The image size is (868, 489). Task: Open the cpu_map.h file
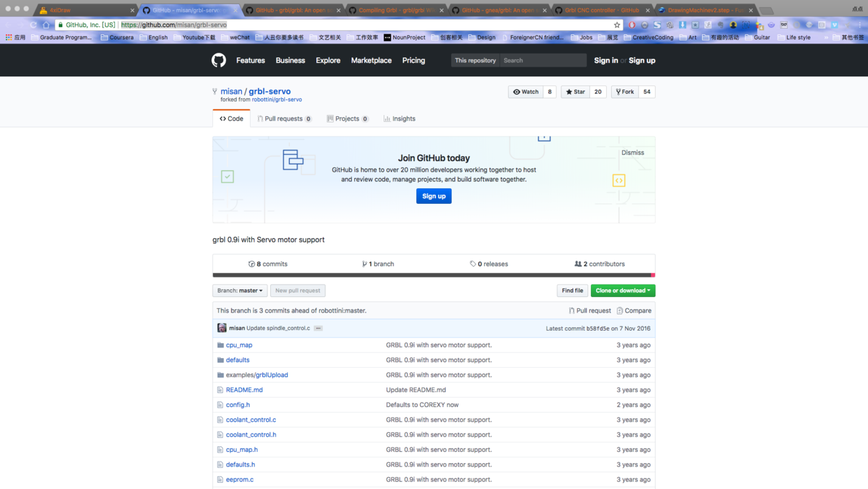[x=241, y=450]
